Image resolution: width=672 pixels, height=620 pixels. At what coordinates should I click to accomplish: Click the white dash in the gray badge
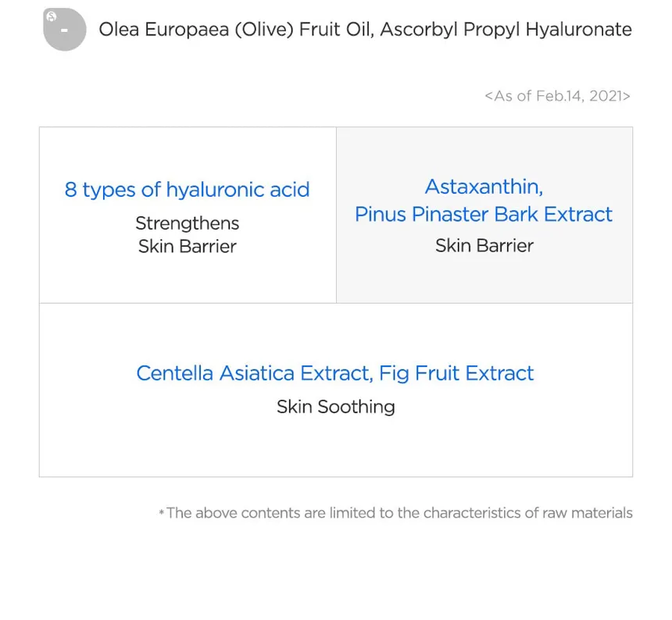click(64, 31)
